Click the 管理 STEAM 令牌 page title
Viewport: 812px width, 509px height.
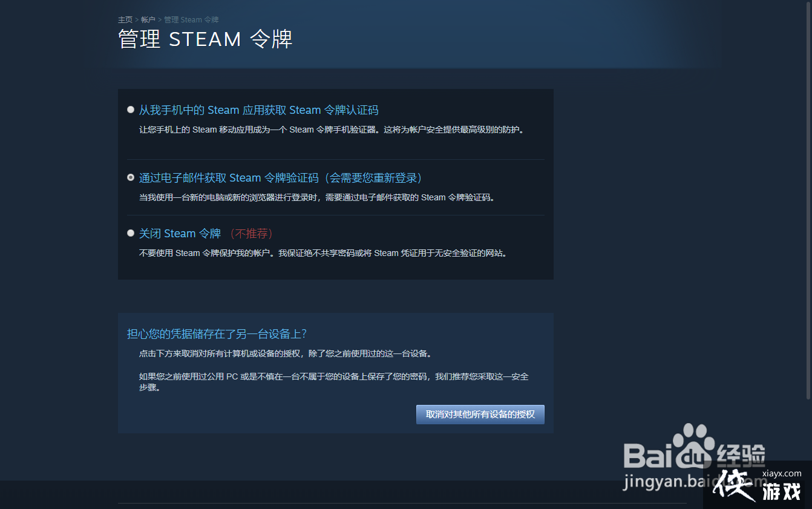pos(205,39)
